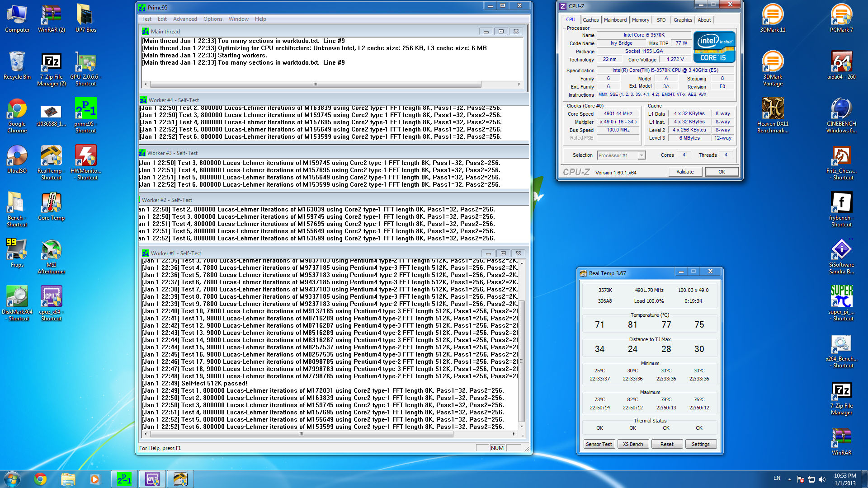
Task: Click Worker #1 vertical scrollbar thumb
Action: click(x=522, y=362)
